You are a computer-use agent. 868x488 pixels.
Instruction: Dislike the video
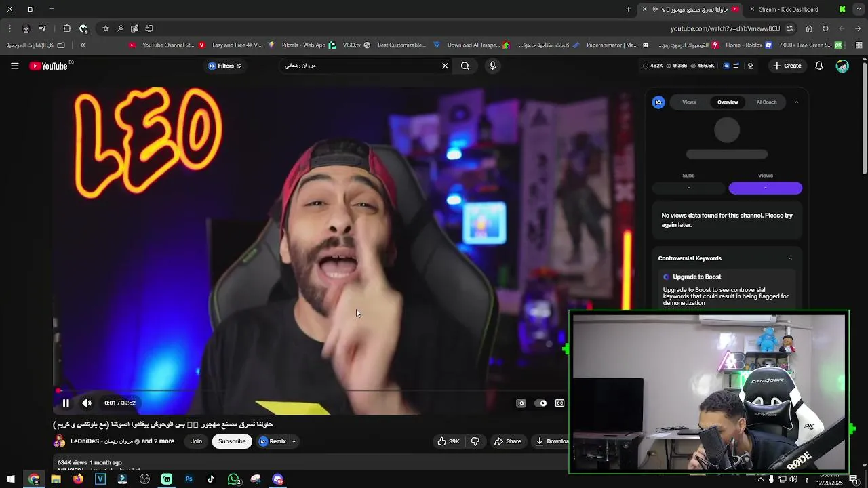(475, 441)
